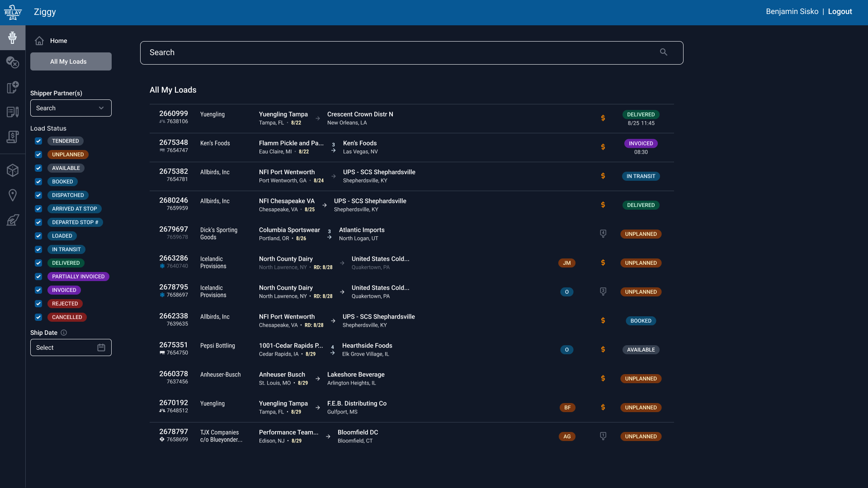Uncheck the TENDERED status checkbox
The height and width of the screenshot is (488, 868).
pos(38,141)
